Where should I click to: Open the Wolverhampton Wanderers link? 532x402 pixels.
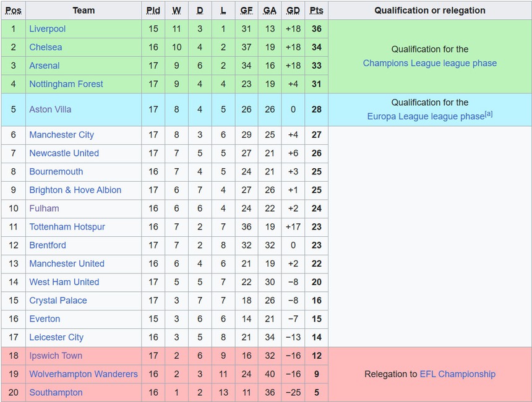84,374
